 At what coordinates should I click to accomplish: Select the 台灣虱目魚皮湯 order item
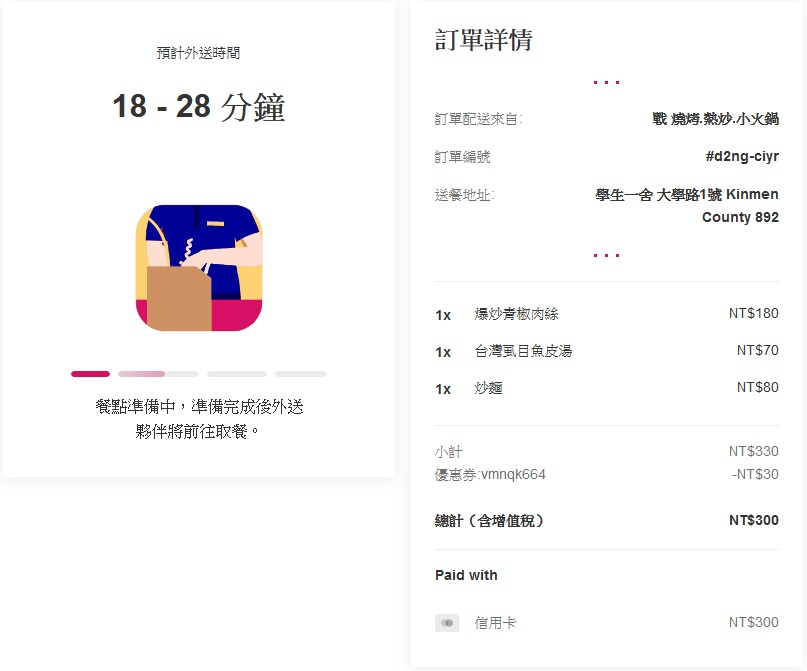pos(607,351)
